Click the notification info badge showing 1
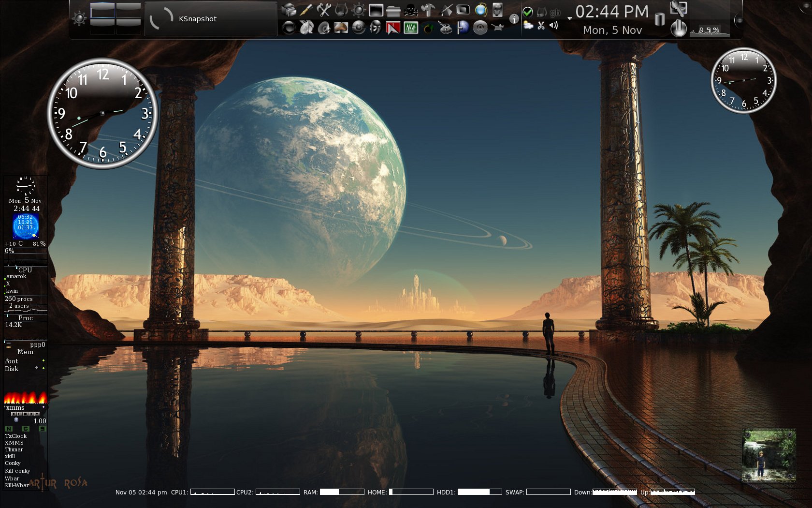 514,19
